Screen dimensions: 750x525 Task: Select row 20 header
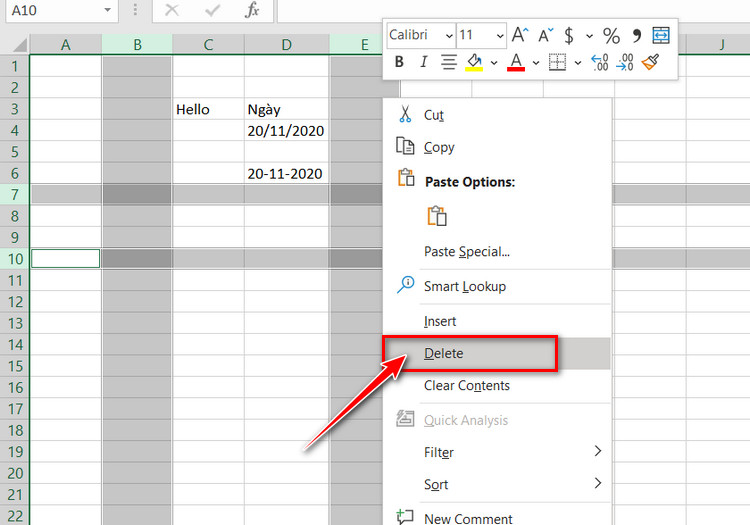pyautogui.click(x=15, y=473)
